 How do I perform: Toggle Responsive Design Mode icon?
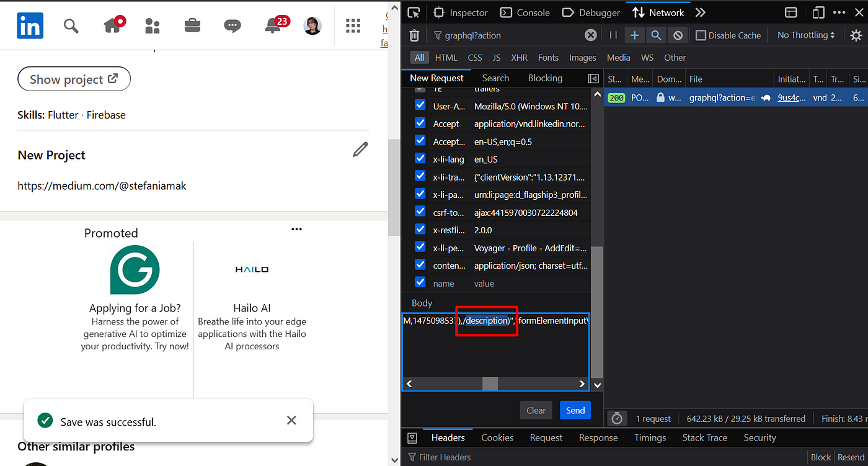coord(819,12)
